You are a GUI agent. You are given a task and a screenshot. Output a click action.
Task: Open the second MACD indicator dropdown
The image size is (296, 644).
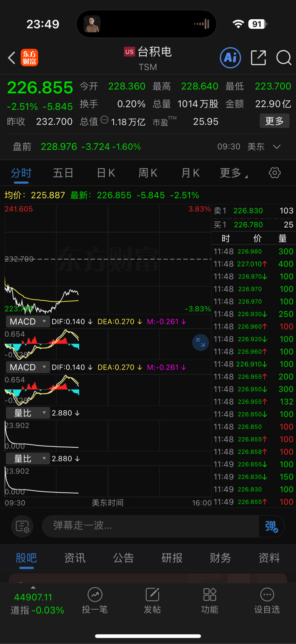click(x=28, y=367)
